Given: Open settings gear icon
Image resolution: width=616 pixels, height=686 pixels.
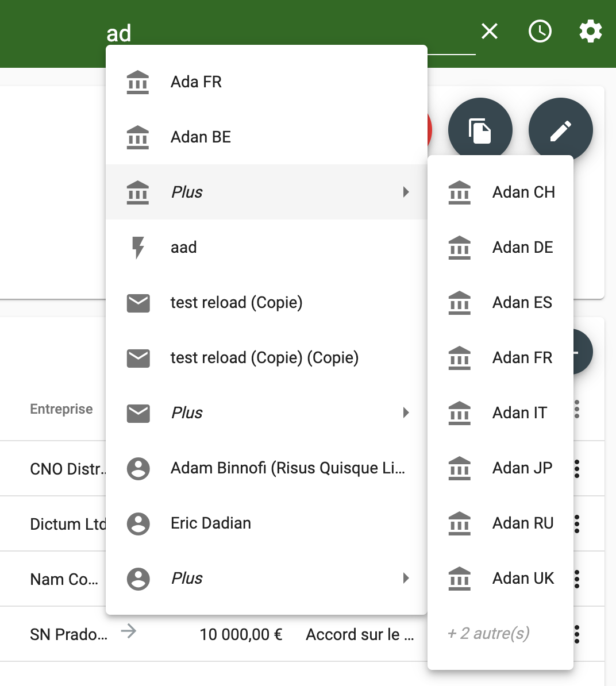Looking at the screenshot, I should tap(591, 32).
